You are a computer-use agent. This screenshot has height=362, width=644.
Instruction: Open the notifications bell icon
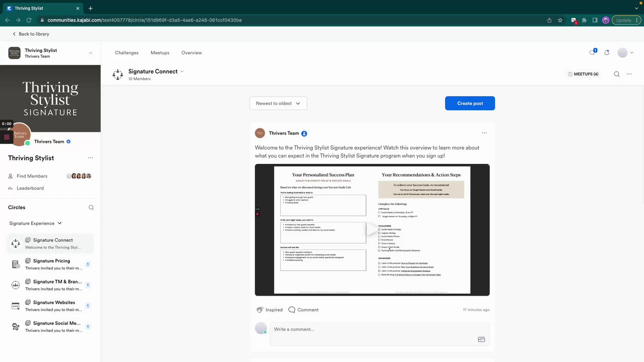point(607,52)
